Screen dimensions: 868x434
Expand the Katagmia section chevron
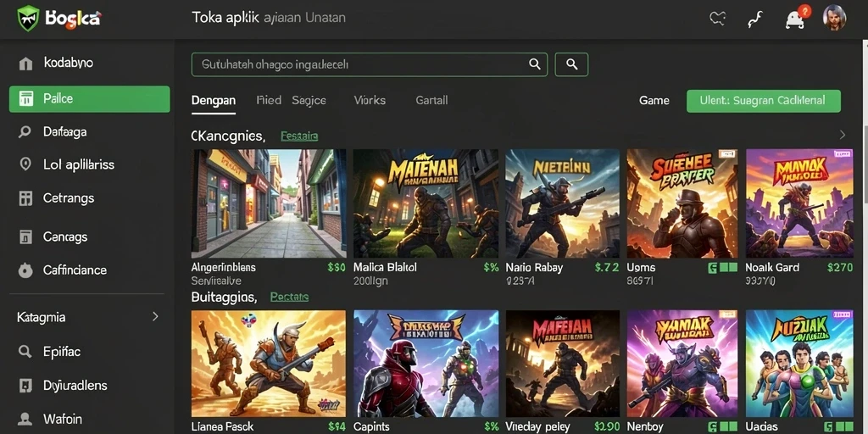(156, 317)
